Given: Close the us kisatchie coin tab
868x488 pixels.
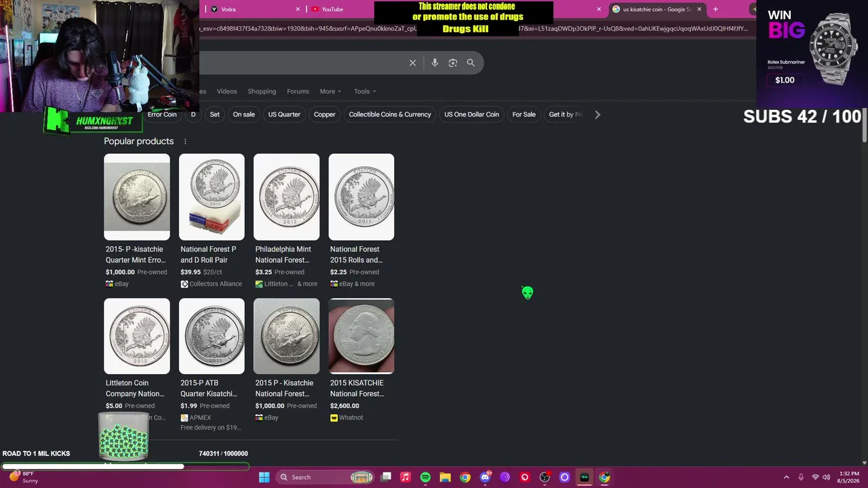Looking at the screenshot, I should pyautogui.click(x=698, y=9).
